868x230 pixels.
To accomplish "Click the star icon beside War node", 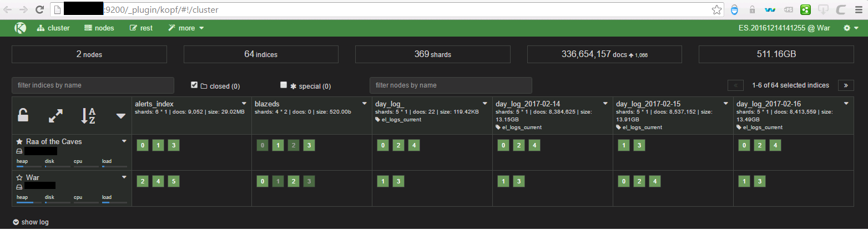I will pos(19,178).
